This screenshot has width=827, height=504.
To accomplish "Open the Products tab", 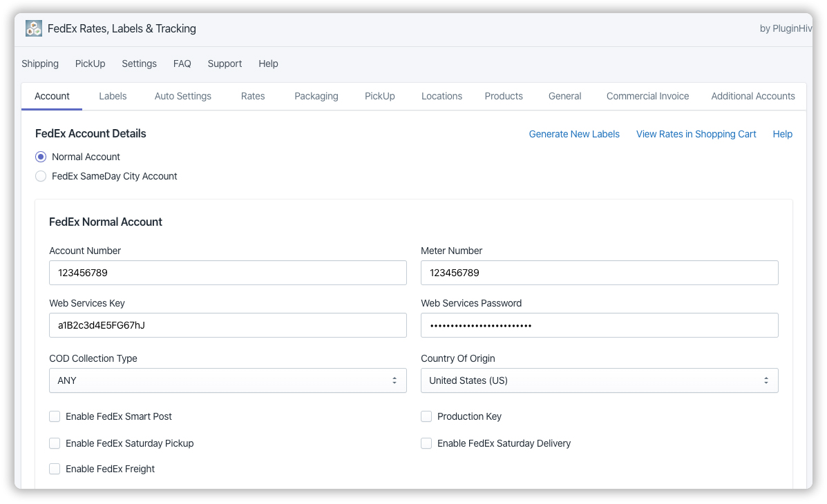I will click(x=504, y=96).
